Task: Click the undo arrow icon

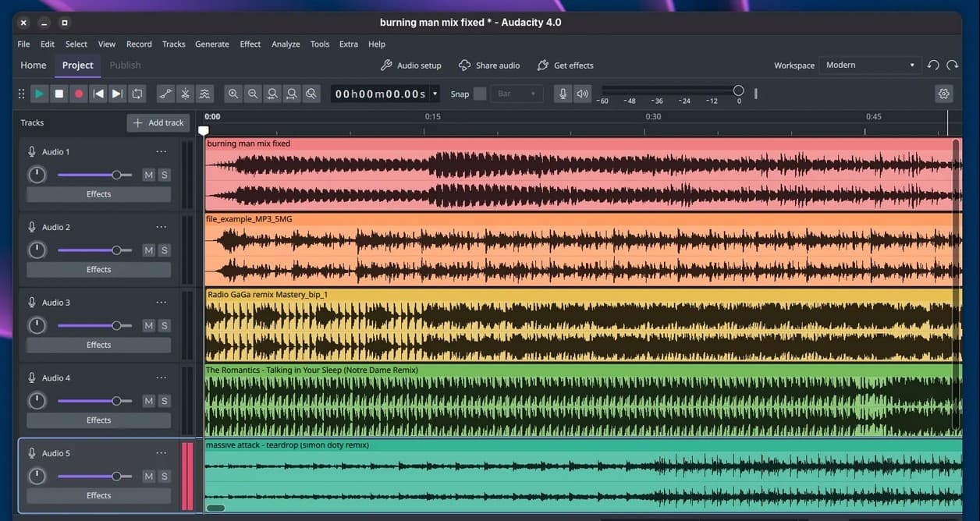Action: click(933, 66)
